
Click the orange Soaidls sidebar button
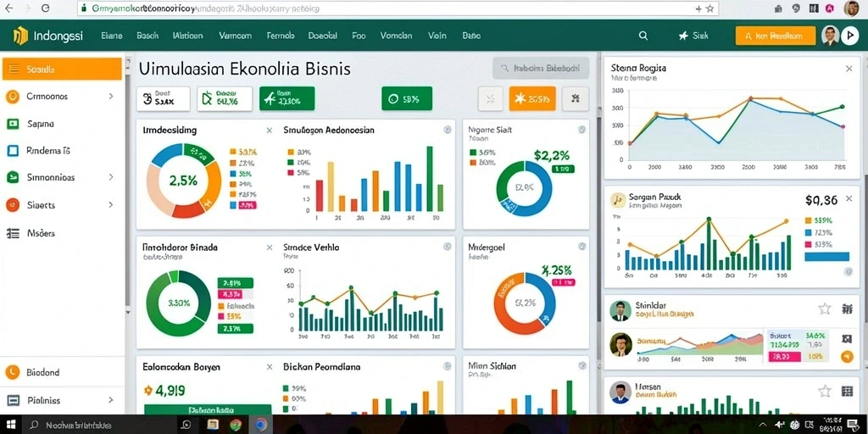62,70
